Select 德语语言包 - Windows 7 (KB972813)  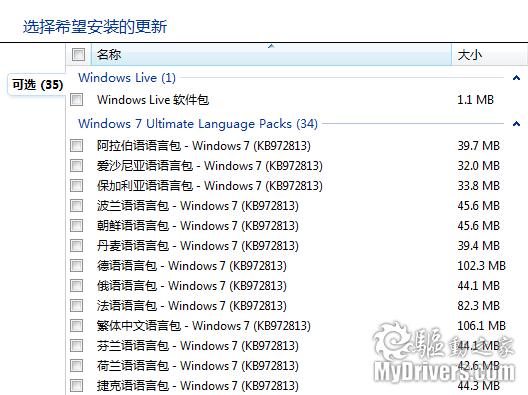tap(192, 266)
